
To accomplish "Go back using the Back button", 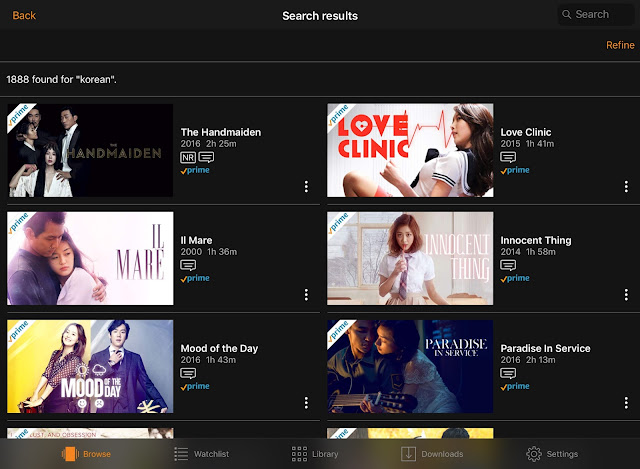I will click(24, 16).
